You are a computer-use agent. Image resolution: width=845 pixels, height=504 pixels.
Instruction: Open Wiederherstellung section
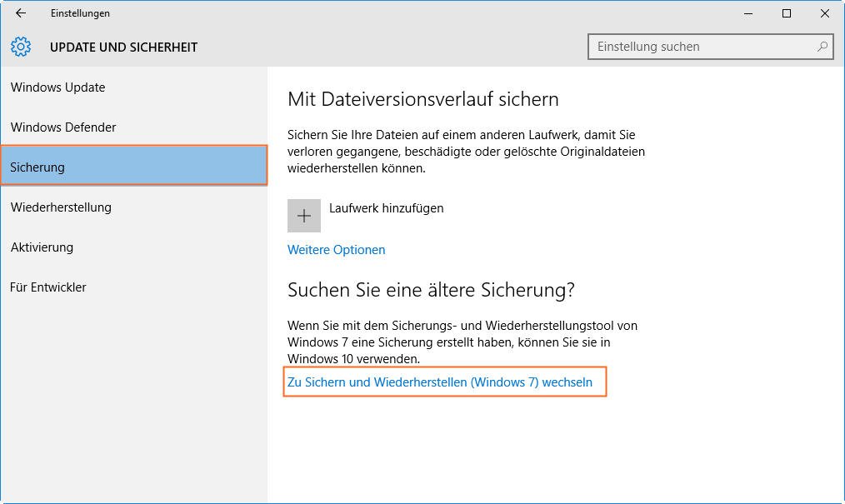tap(133, 207)
